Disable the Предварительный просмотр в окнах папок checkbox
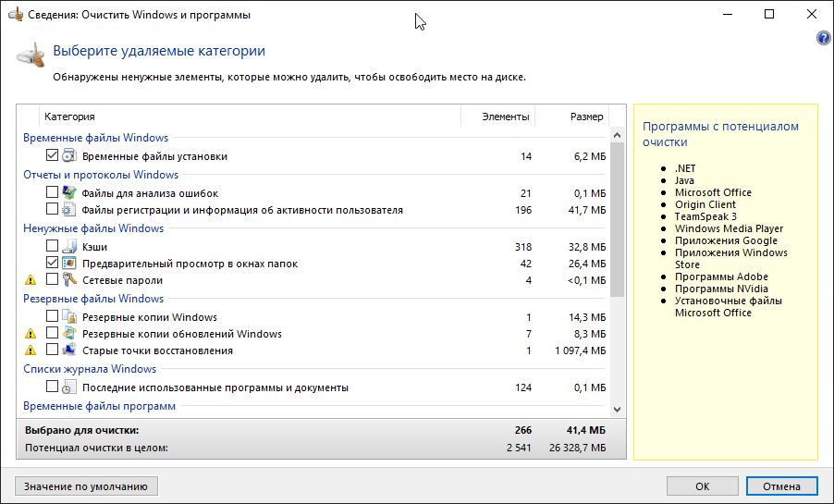 tap(52, 264)
